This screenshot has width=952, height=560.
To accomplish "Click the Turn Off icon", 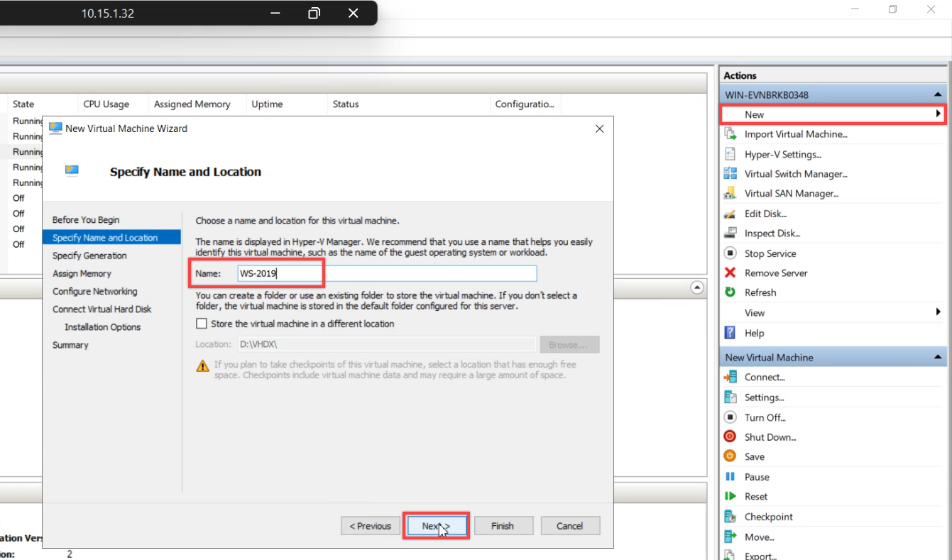I will tap(730, 417).
